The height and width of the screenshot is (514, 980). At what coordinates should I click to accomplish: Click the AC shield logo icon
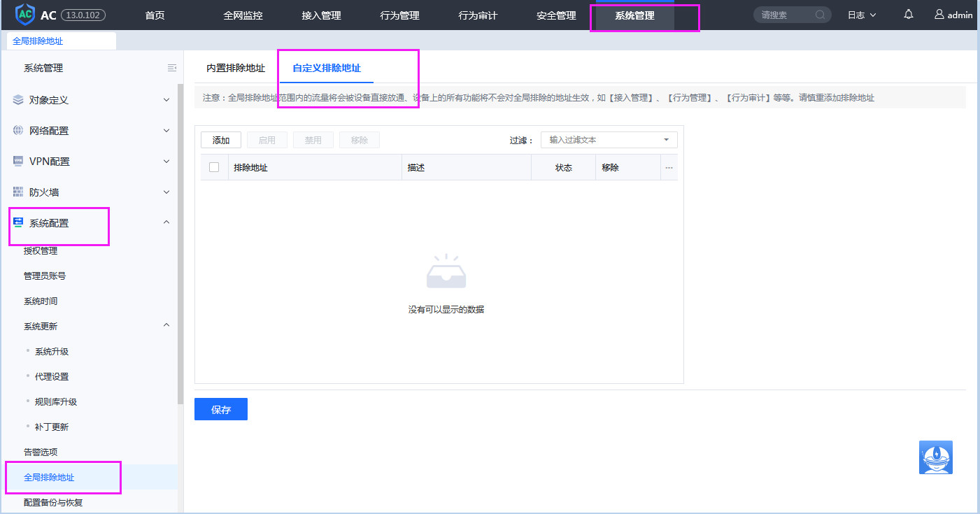pos(24,15)
